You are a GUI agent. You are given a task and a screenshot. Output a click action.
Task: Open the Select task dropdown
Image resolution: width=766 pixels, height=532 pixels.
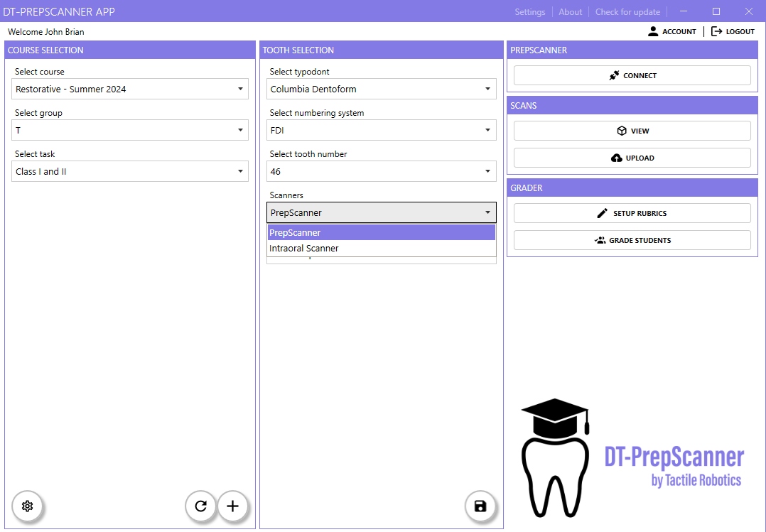130,171
